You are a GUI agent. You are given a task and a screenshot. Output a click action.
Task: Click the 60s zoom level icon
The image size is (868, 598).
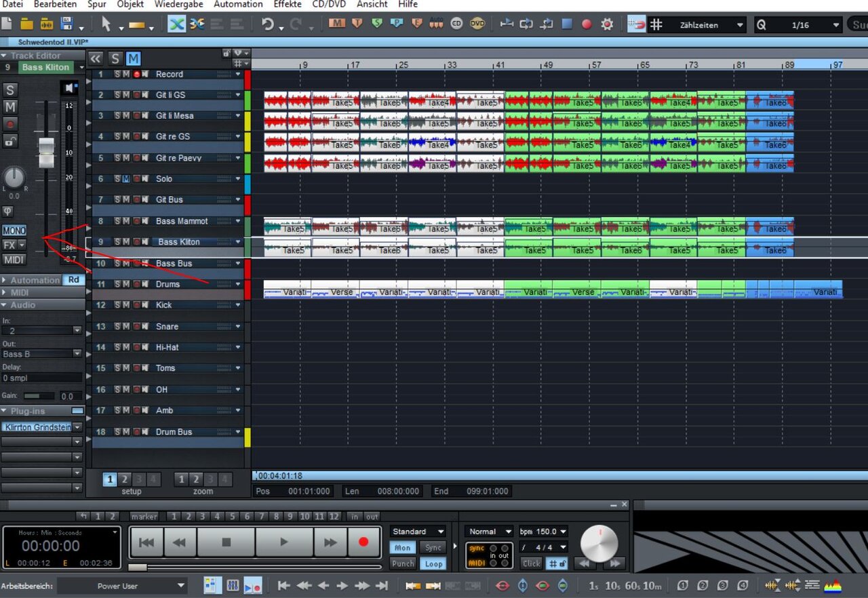tap(632, 586)
